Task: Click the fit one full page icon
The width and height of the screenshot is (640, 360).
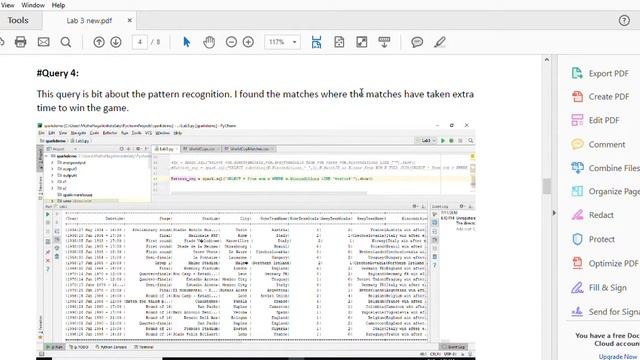Action: (339, 42)
